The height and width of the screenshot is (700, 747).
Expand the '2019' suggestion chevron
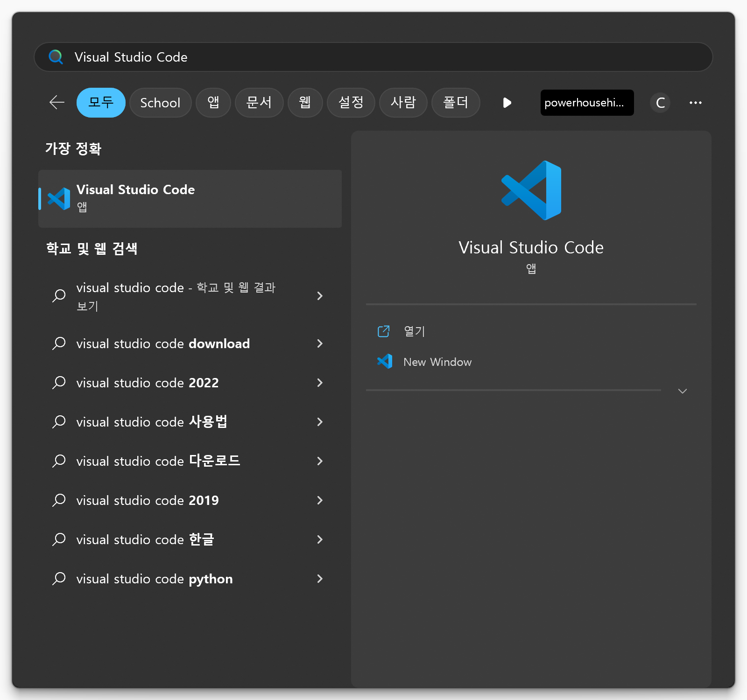click(320, 500)
